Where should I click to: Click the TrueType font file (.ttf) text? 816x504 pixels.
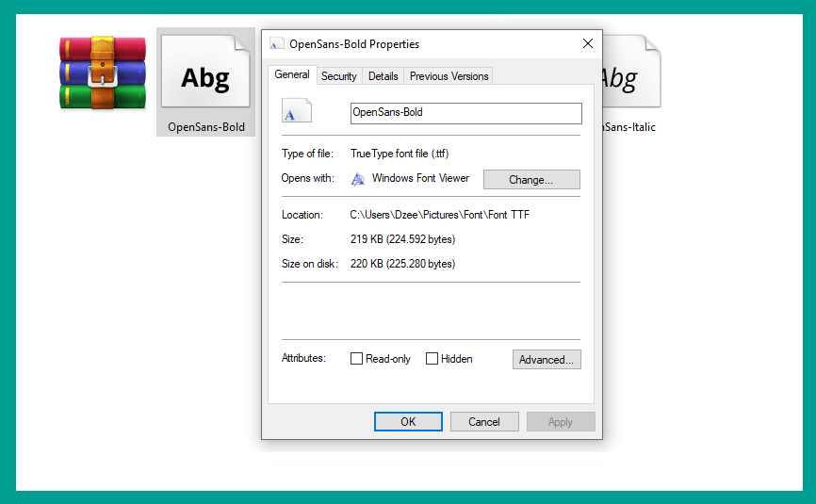pyautogui.click(x=400, y=154)
